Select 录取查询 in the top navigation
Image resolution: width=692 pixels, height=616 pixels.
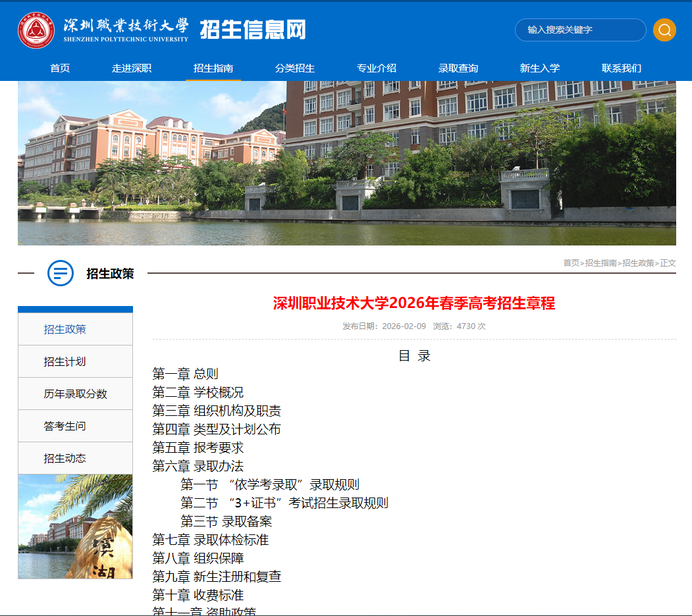tap(457, 68)
